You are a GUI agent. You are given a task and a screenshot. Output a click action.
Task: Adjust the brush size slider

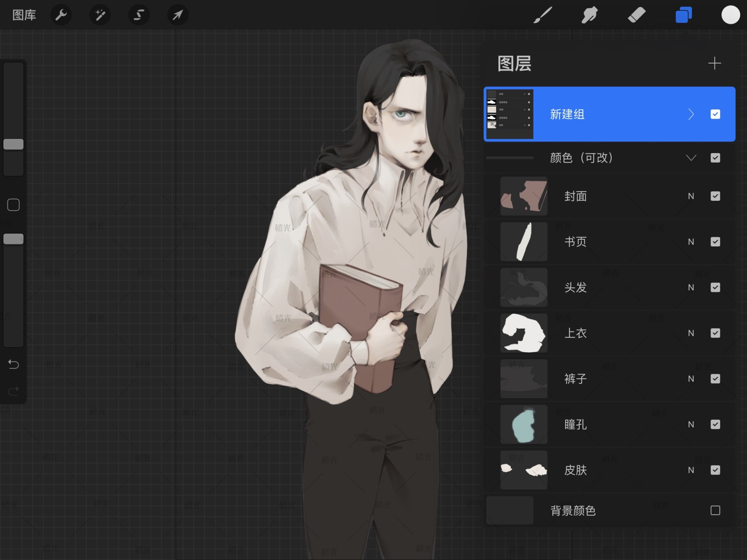(x=13, y=143)
